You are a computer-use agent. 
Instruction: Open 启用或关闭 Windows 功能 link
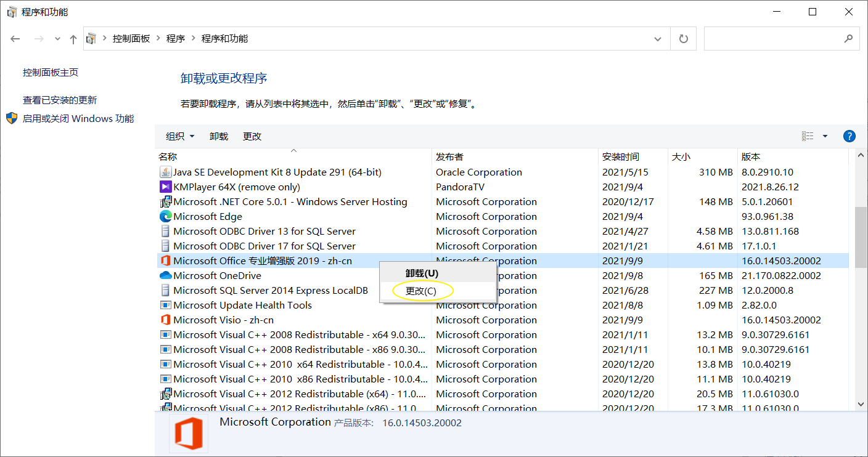(x=78, y=118)
